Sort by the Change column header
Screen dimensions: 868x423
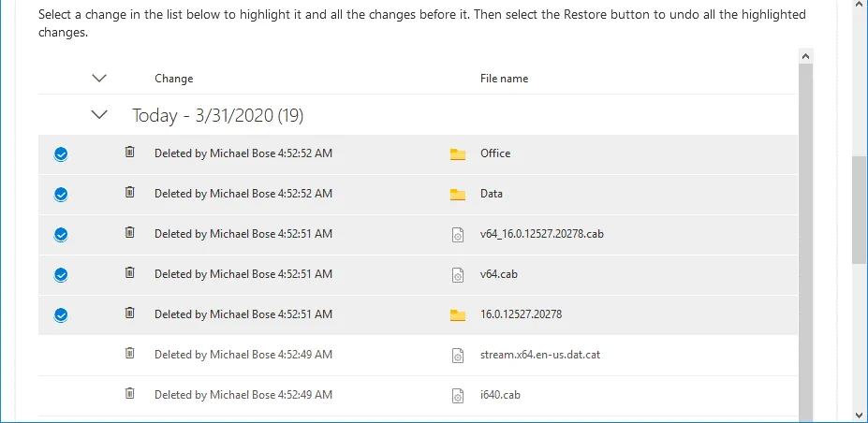click(x=173, y=79)
